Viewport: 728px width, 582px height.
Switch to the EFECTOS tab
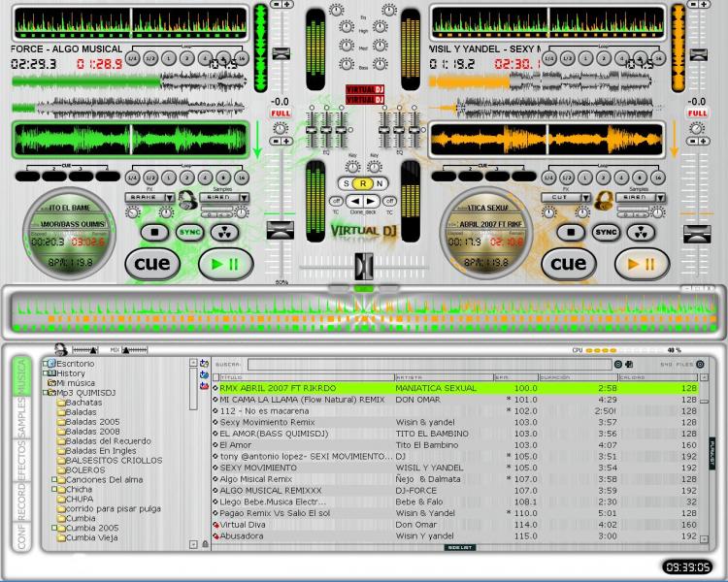point(21,461)
